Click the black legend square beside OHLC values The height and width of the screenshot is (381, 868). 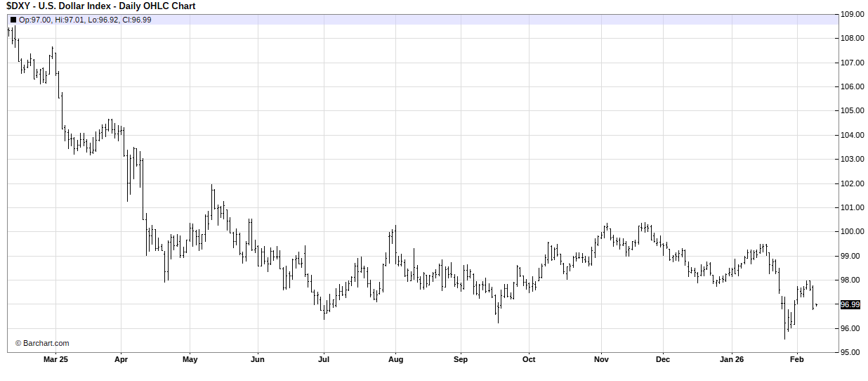(x=13, y=20)
